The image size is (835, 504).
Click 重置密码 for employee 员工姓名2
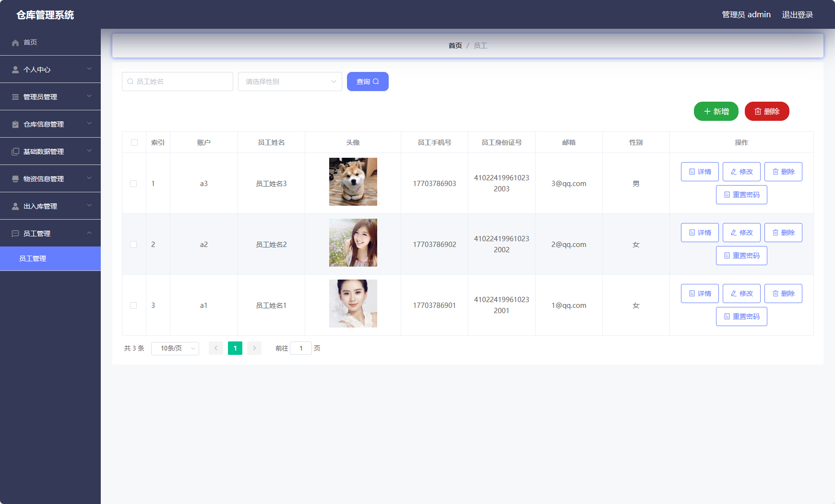741,255
